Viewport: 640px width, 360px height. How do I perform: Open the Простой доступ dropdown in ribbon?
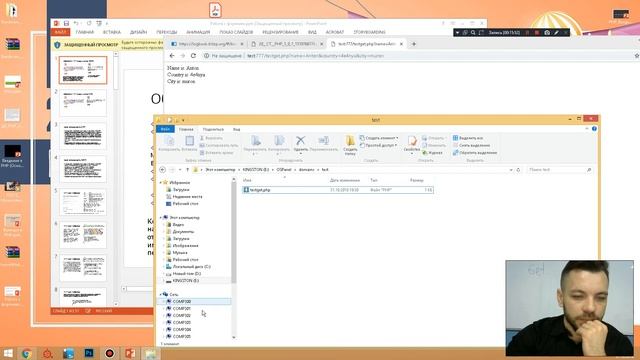click(x=379, y=145)
